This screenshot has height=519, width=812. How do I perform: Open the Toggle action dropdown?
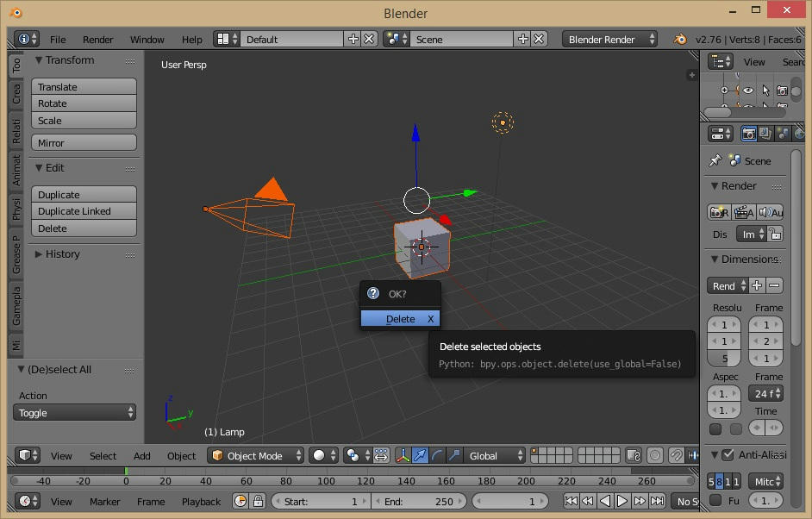click(76, 413)
